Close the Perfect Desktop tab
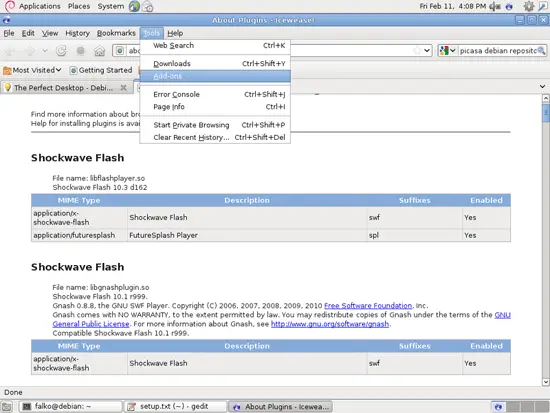550x413 pixels. coord(123,88)
